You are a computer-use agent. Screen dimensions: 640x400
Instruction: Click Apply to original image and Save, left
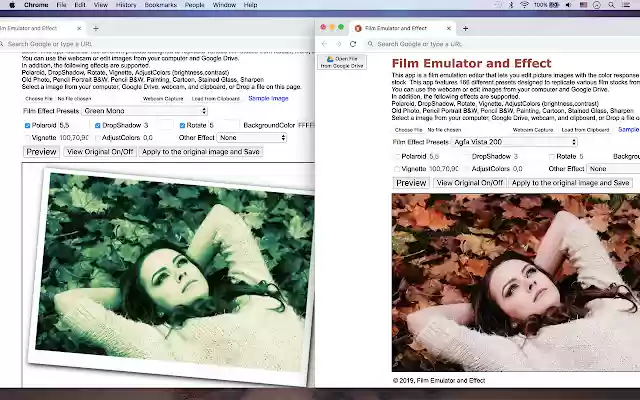200,152
